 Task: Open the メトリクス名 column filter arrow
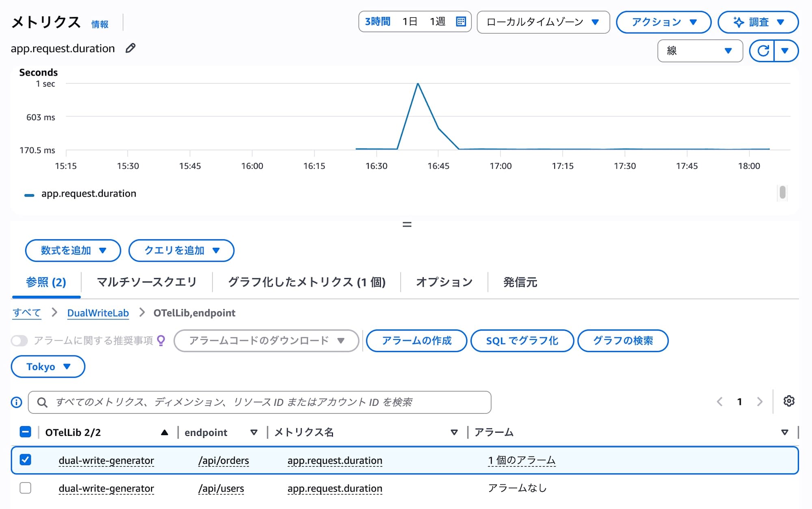[x=454, y=433]
